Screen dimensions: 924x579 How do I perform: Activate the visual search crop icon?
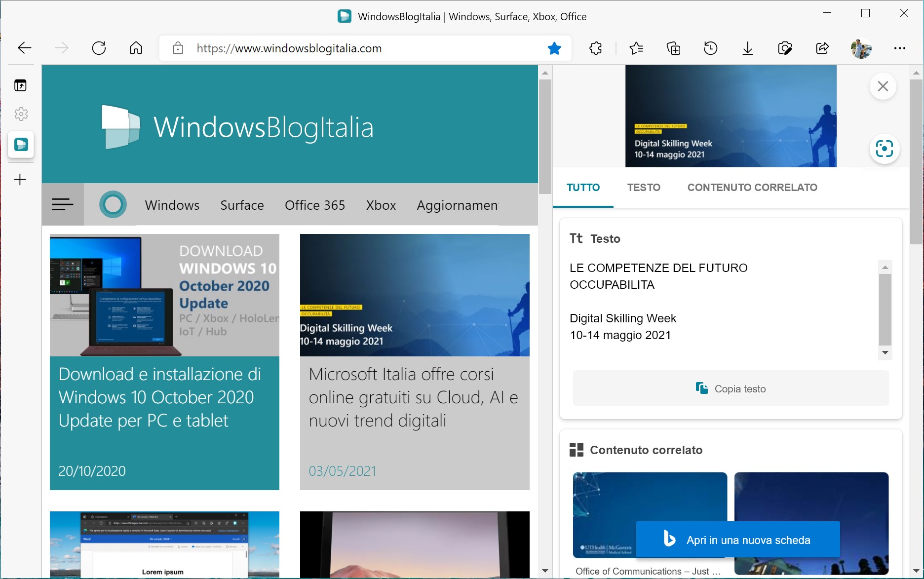click(x=884, y=149)
